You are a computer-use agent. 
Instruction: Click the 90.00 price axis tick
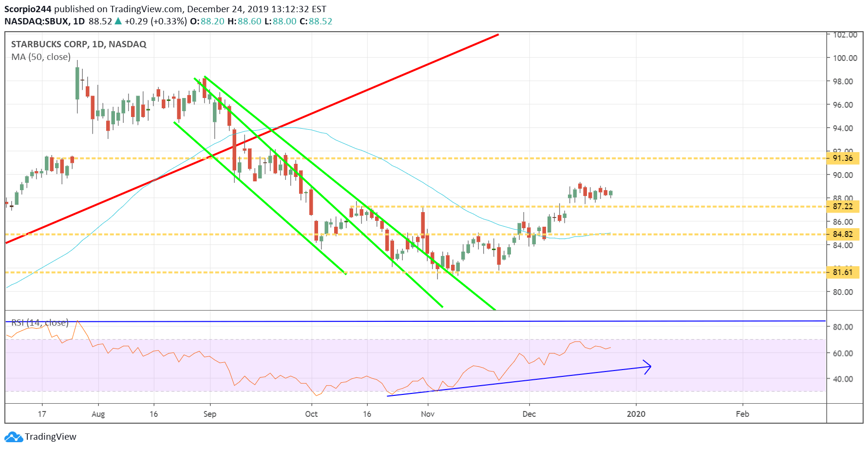coord(843,175)
